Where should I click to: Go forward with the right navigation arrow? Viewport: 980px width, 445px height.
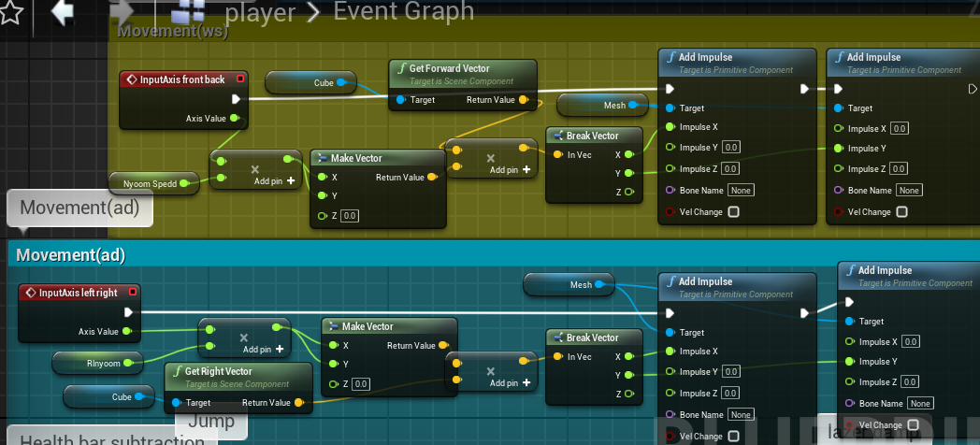tap(122, 12)
